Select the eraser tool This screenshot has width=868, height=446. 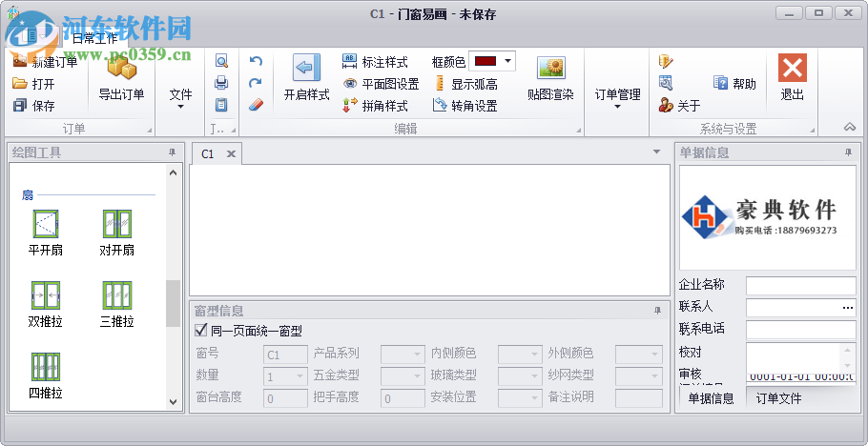coord(256,105)
